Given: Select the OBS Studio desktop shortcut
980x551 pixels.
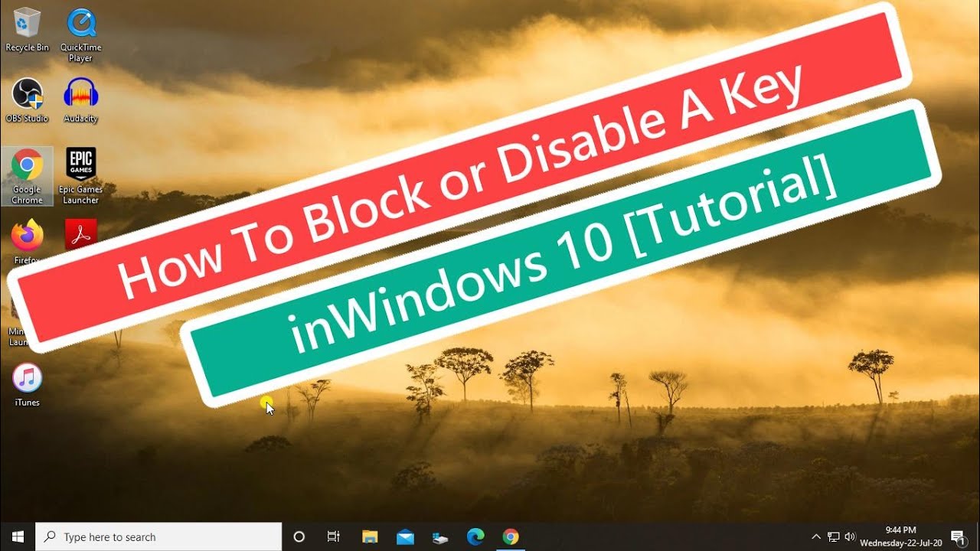Looking at the screenshot, I should 27,100.
